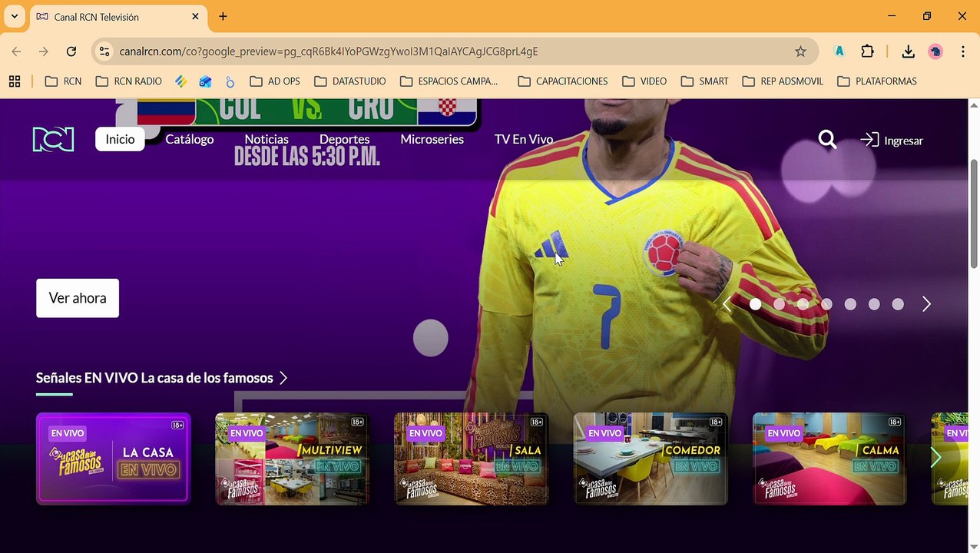Open the ESPACIOS CAMPA... bookmark folder
This screenshot has width=980, height=553.
[449, 81]
